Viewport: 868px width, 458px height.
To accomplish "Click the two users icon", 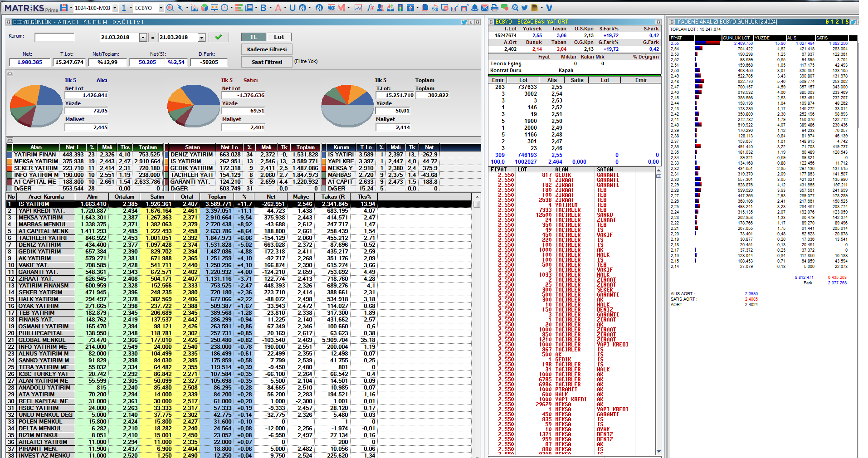I will pos(380,8).
